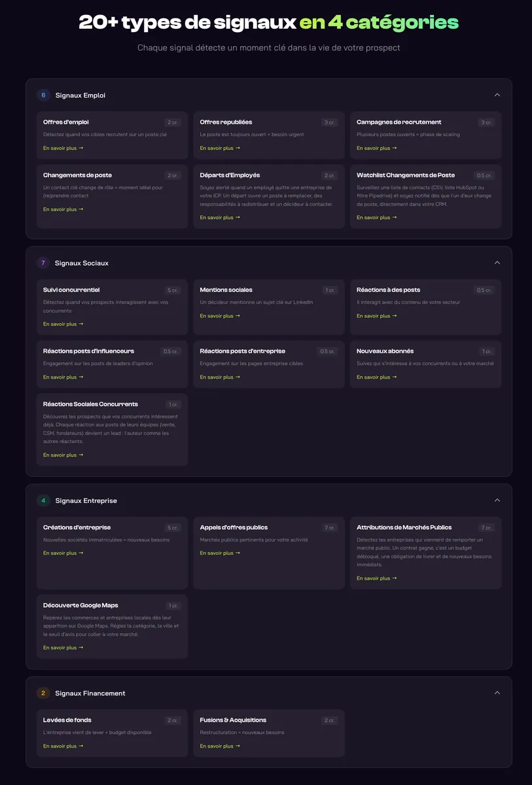Click the number 4 badge beside Signaux Entreprise
This screenshot has height=785, width=532.
(43, 500)
